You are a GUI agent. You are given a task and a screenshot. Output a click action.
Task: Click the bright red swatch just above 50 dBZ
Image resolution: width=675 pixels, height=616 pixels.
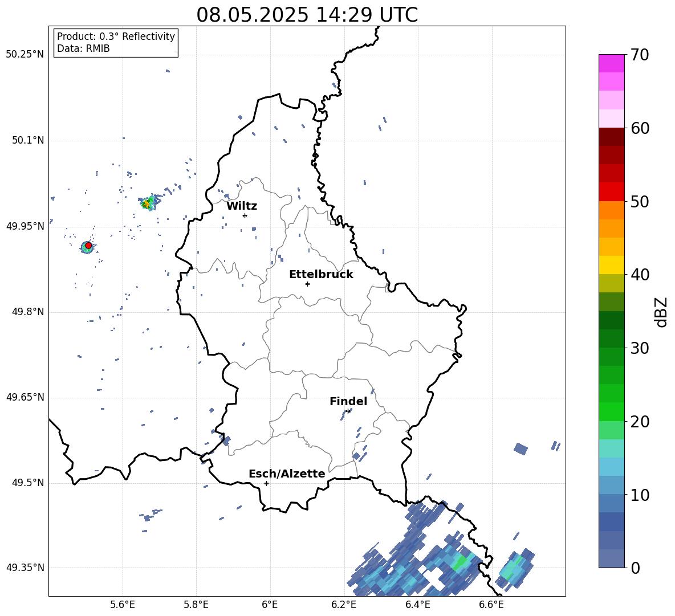(x=611, y=192)
